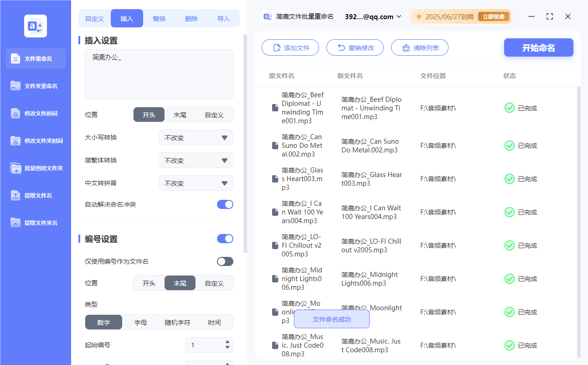Click the 提取文件夹名 sidebar icon
Screen dimensions: 588x365
pyautogui.click(x=35, y=223)
